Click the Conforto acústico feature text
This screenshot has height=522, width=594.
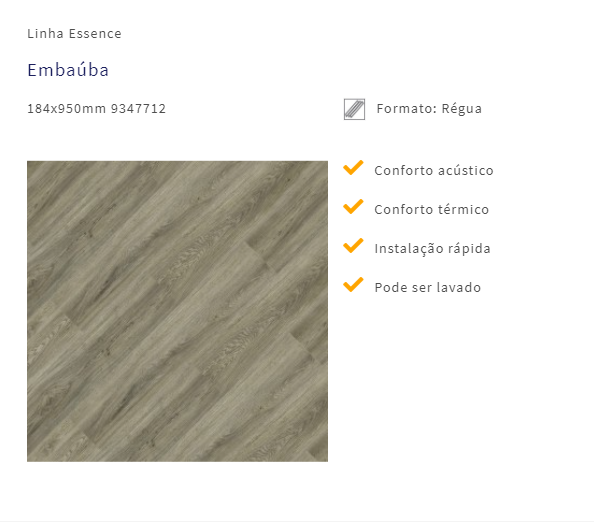[434, 171]
